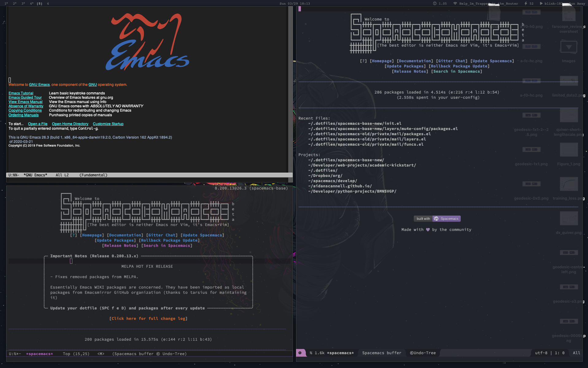The width and height of the screenshot is (588, 368).
Task: Click [?] in the bottom-left Spacemacs window
Action: [74, 235]
